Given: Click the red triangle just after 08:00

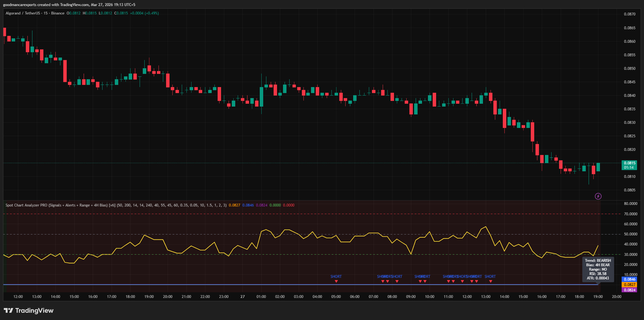Looking at the screenshot, I should click(397, 281).
